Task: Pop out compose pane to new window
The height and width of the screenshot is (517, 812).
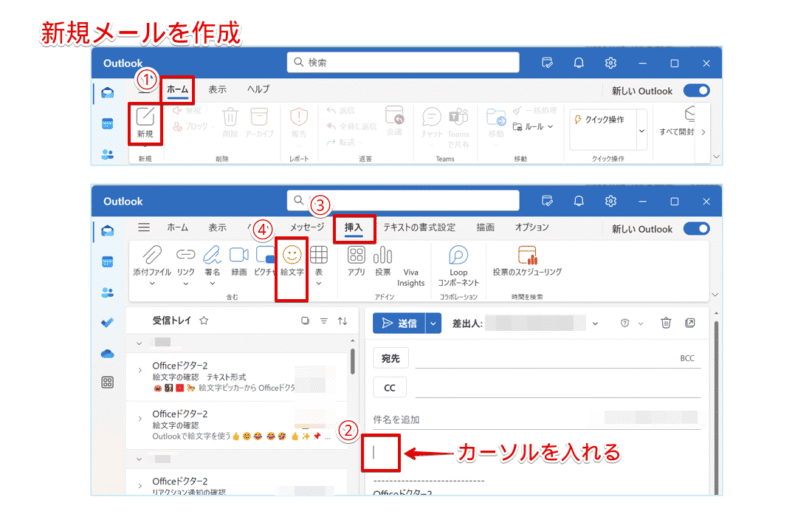Action: pyautogui.click(x=690, y=323)
